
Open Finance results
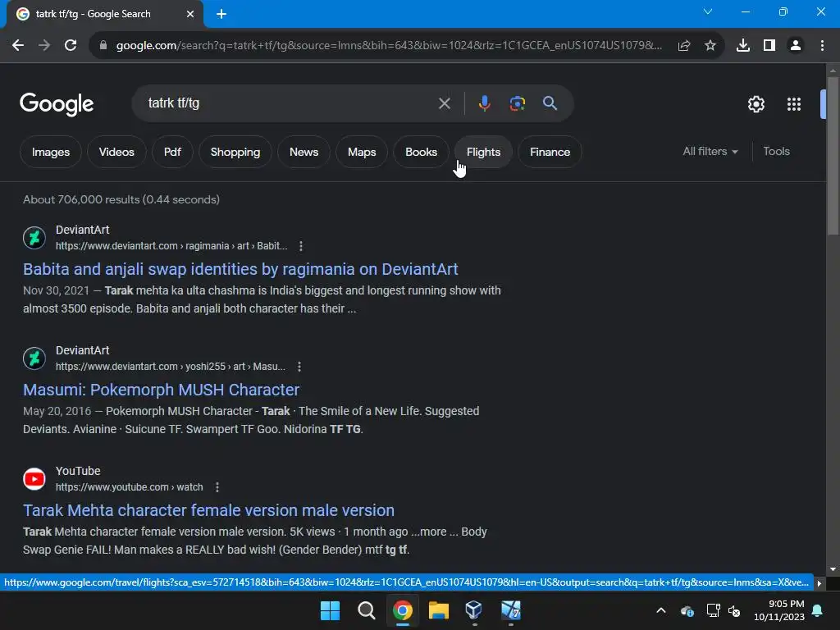tap(550, 152)
